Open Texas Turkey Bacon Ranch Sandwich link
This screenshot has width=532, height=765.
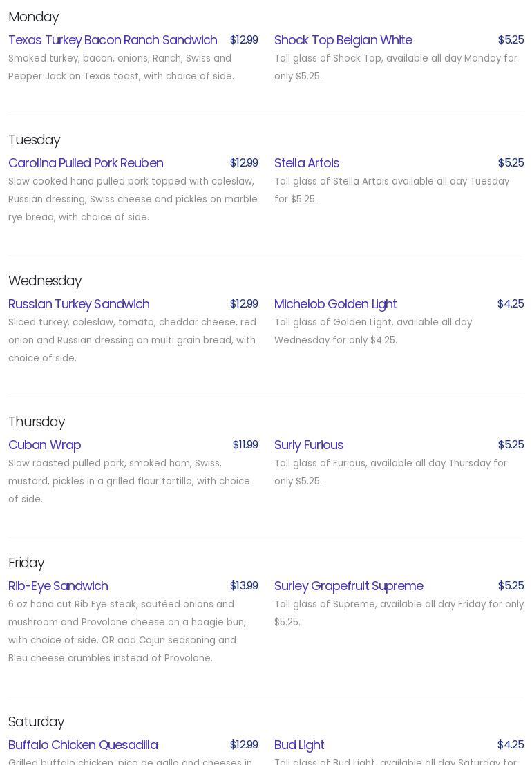coord(113,40)
